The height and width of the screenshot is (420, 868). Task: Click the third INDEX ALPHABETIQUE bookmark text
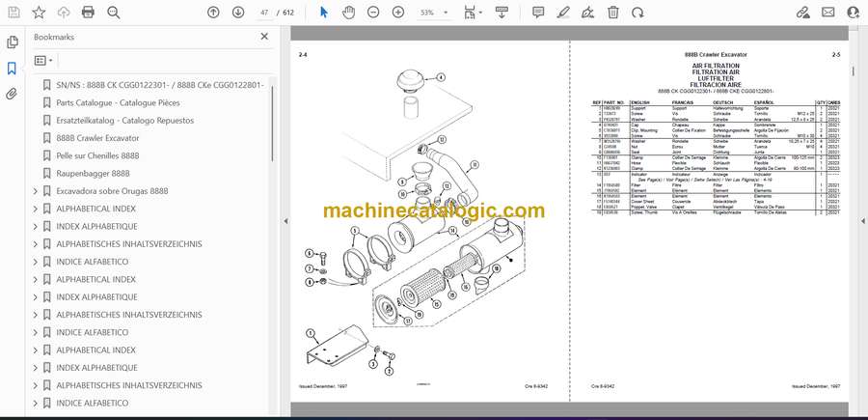pos(96,368)
